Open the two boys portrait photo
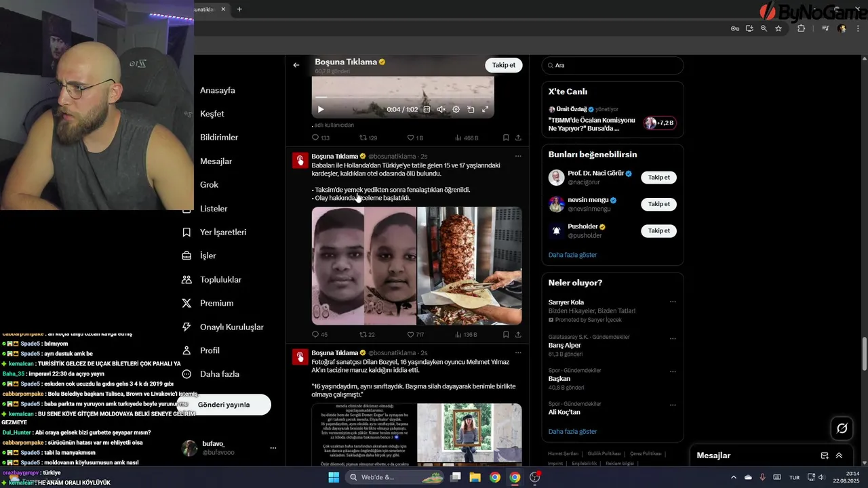868x488 pixels. [x=364, y=266]
